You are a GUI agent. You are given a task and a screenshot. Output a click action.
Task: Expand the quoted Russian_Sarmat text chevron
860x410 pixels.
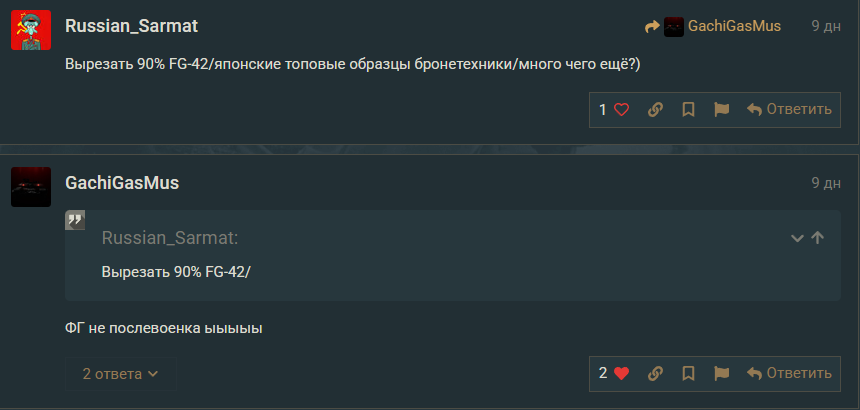pyautogui.click(x=797, y=238)
